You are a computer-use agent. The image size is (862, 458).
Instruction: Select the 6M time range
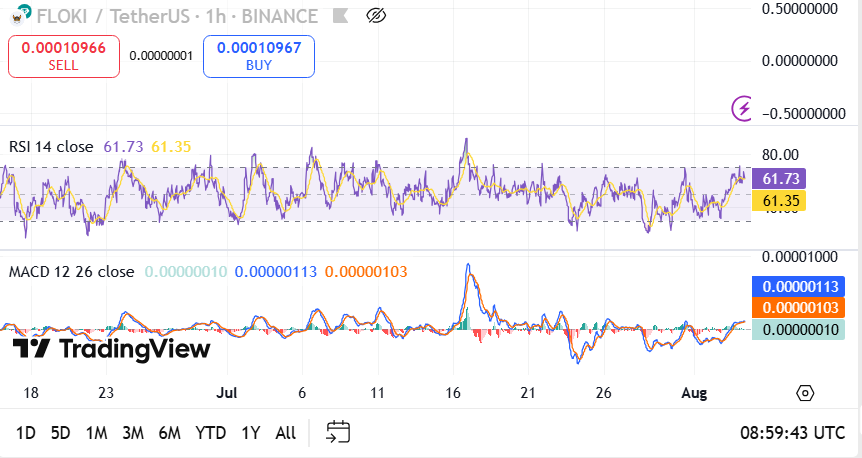(169, 433)
